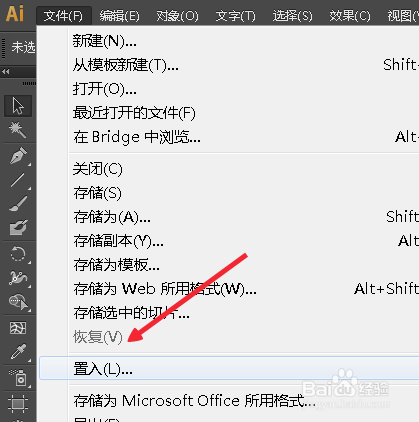
Task: Click the Illustrator Ai logo
Action: [15, 14]
